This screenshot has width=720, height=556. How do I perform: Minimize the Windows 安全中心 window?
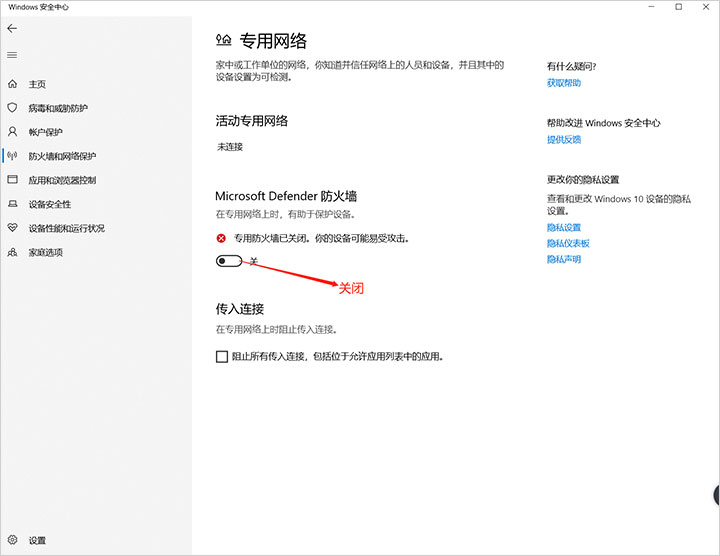pyautogui.click(x=652, y=7)
